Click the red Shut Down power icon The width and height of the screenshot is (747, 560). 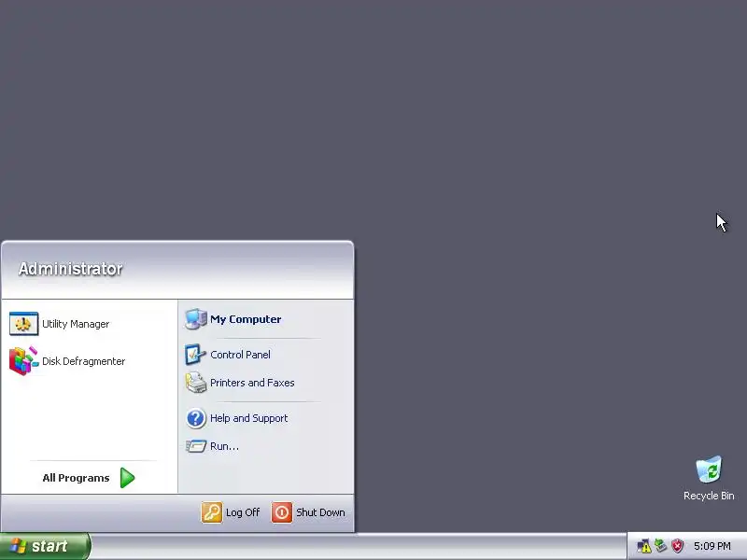click(x=282, y=512)
